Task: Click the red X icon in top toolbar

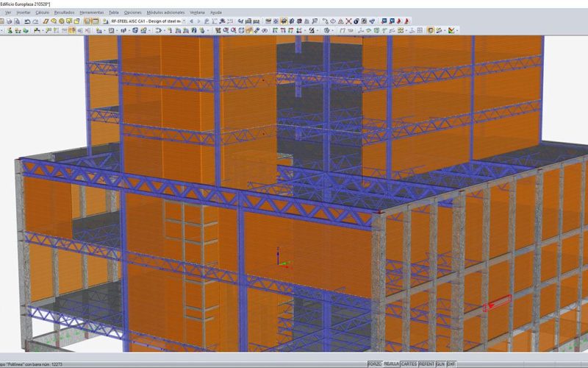Action: click(x=348, y=21)
